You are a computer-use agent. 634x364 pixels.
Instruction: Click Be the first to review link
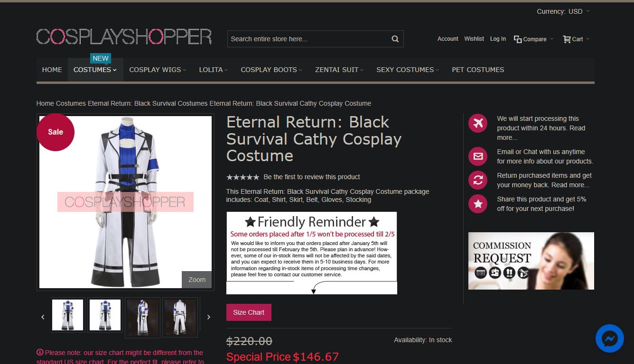coord(312,177)
